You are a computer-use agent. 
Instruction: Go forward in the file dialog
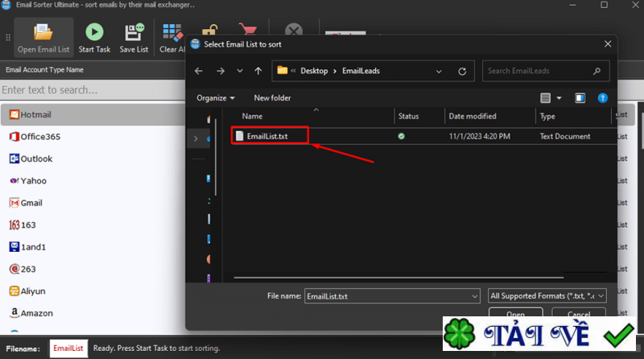(221, 71)
